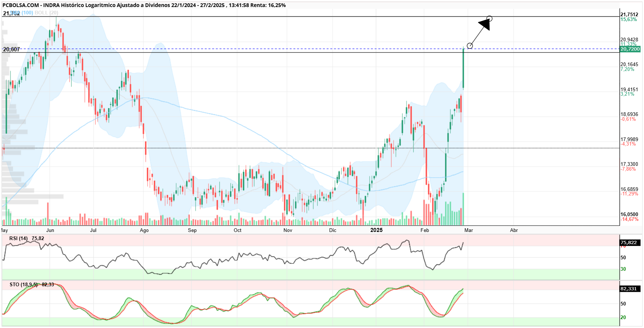
Task: Click the black 75,822 RSI value tag
Action: tap(630, 243)
